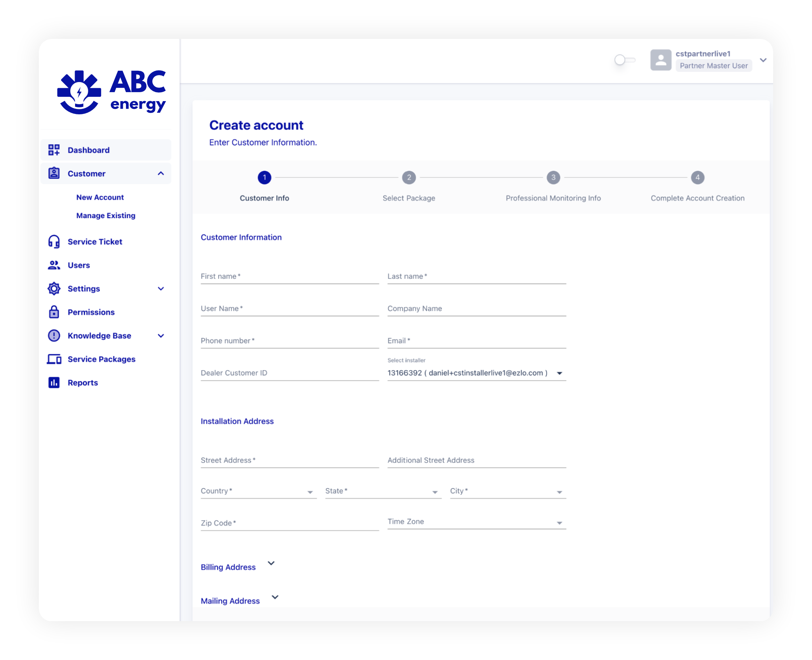
Task: Click the Service Ticket headset icon
Action: coord(54,242)
